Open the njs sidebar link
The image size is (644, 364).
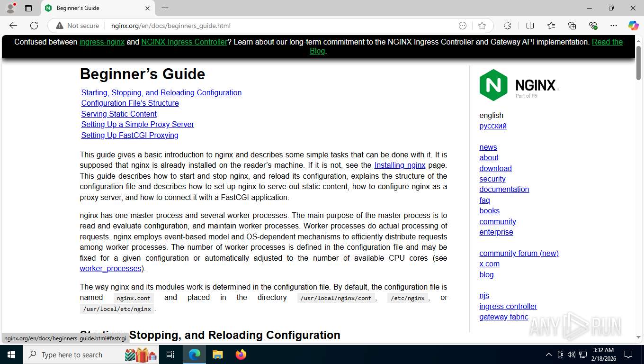point(484,295)
